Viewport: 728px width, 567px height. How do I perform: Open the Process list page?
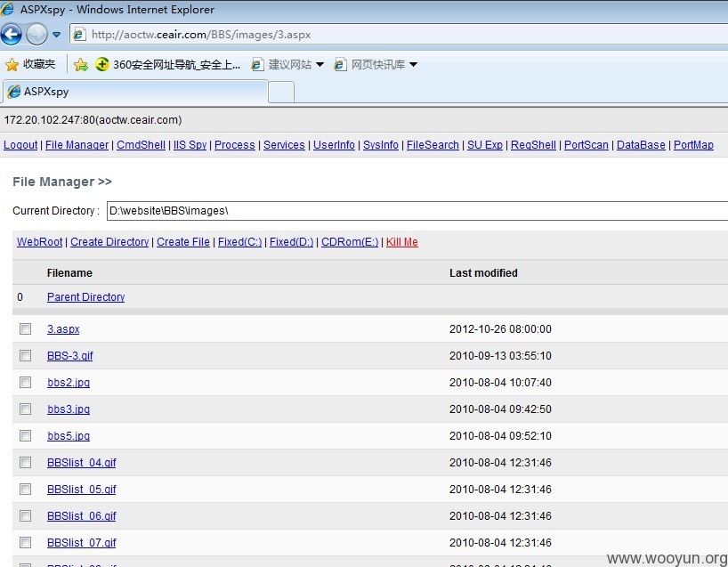[x=234, y=145]
